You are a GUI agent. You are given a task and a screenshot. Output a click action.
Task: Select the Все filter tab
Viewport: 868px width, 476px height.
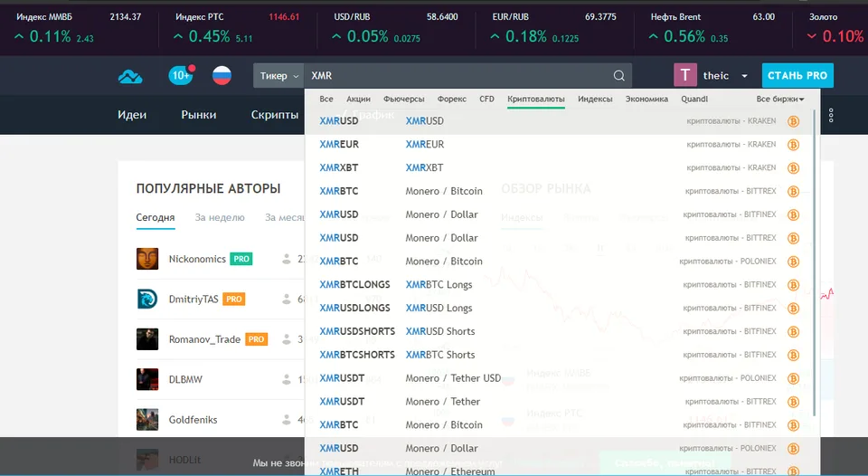pyautogui.click(x=326, y=100)
